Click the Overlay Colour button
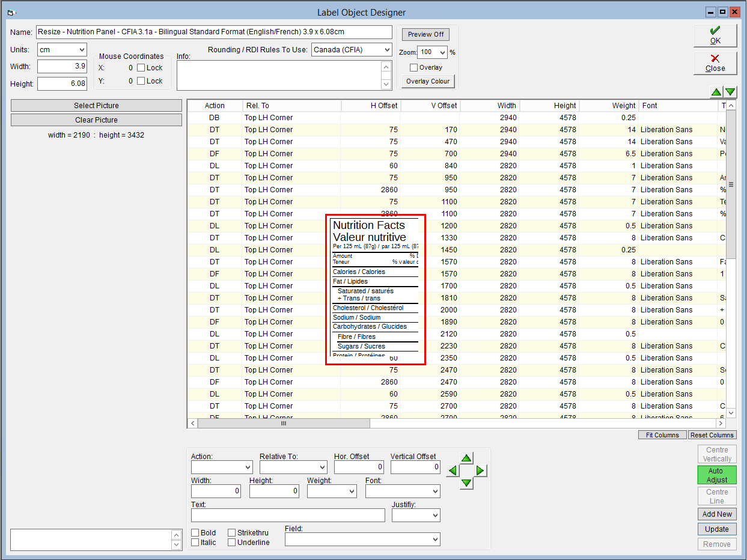 (428, 81)
